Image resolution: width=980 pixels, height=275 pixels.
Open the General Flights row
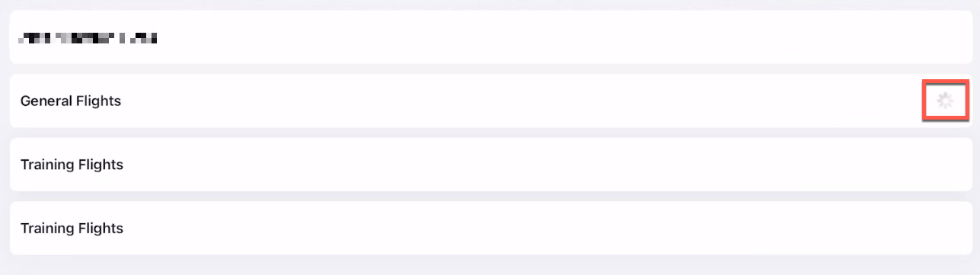tap(490, 101)
